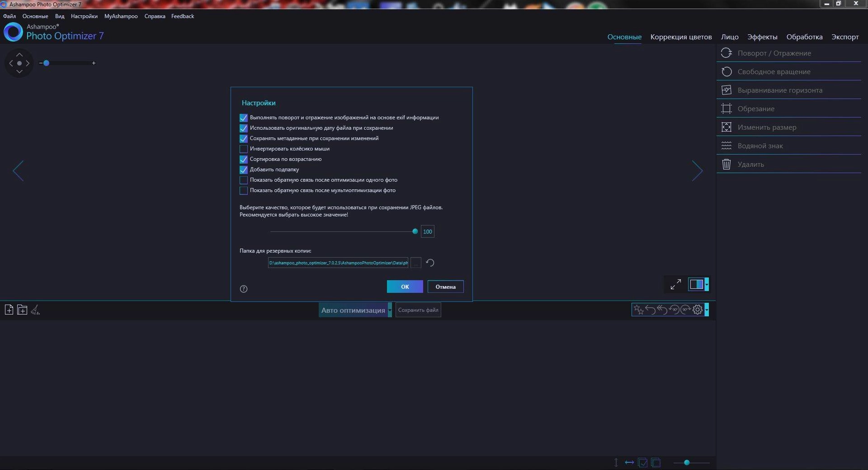This screenshot has height=470, width=868.
Task: Click the vertical arrow icon in the status bar
Action: [616, 462]
